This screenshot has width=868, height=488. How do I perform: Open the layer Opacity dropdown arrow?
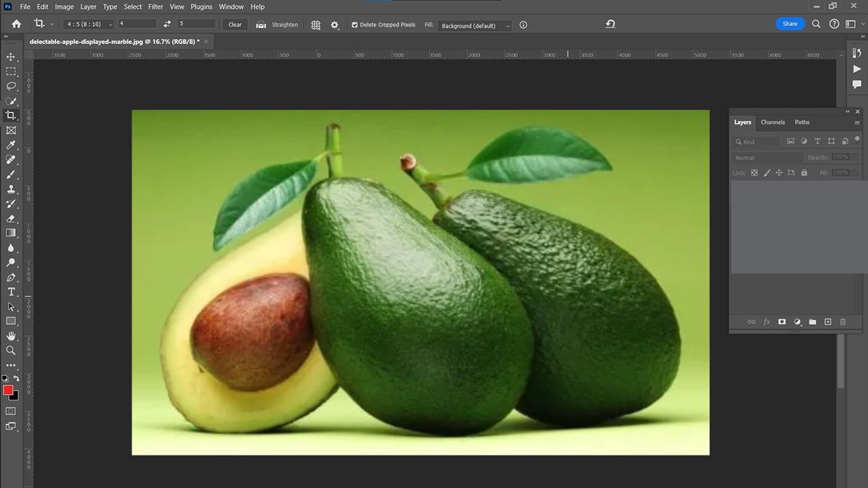pos(855,158)
